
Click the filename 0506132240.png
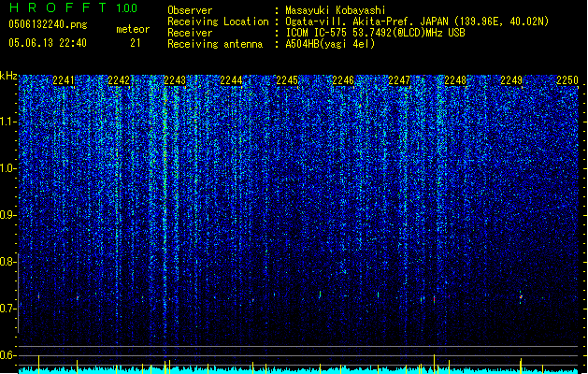point(48,24)
